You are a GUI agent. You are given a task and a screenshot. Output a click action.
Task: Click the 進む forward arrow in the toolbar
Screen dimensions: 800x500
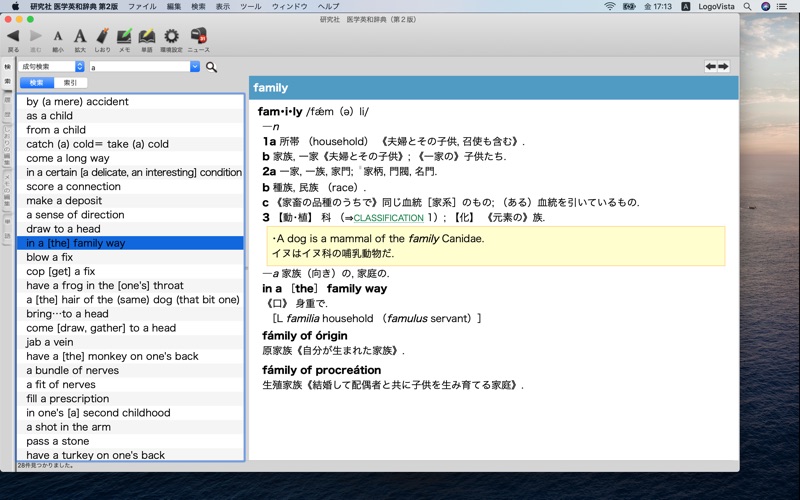point(36,36)
